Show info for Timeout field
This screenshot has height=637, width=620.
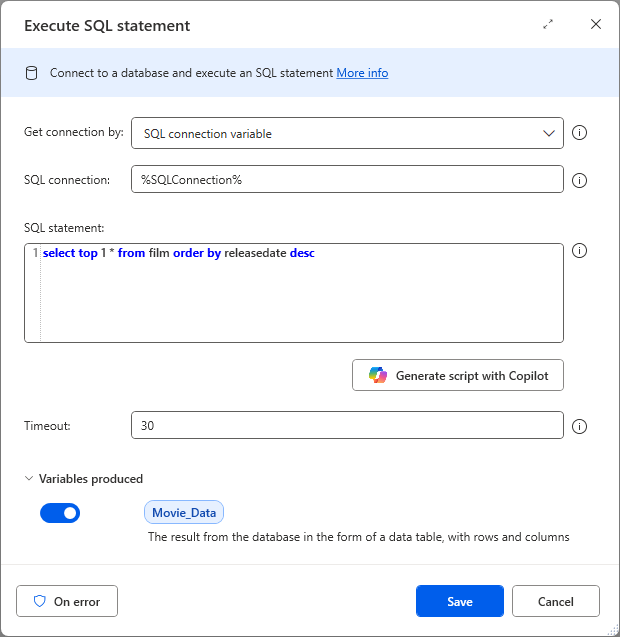[579, 426]
